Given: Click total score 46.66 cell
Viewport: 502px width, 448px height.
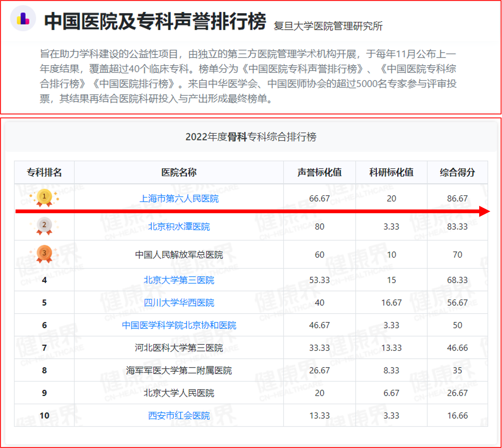Looking at the screenshot, I should (458, 348).
